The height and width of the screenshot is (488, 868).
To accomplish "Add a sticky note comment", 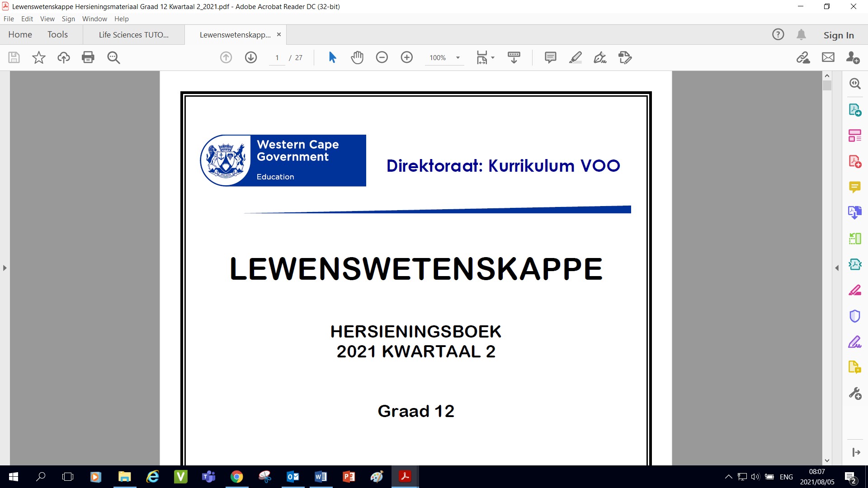I will 551,57.
